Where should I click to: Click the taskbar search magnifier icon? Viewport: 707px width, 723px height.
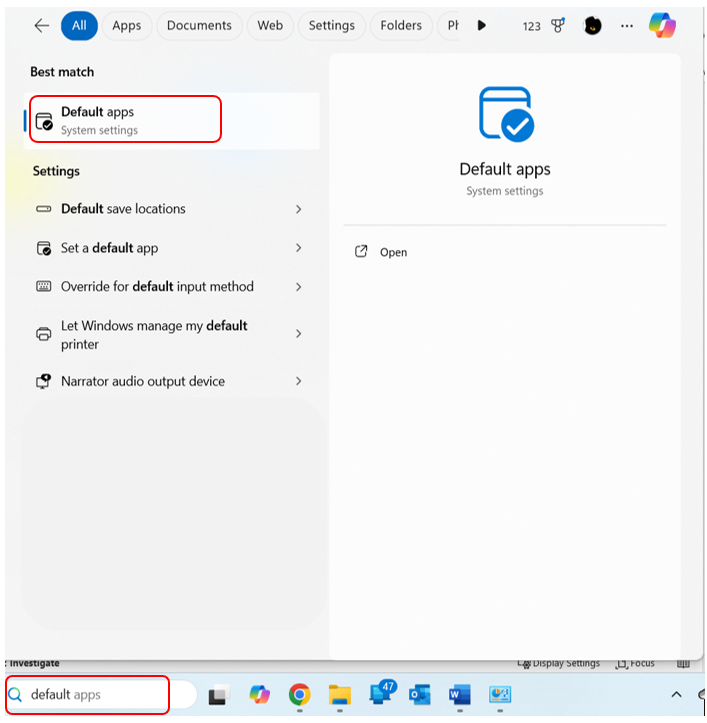coord(15,694)
